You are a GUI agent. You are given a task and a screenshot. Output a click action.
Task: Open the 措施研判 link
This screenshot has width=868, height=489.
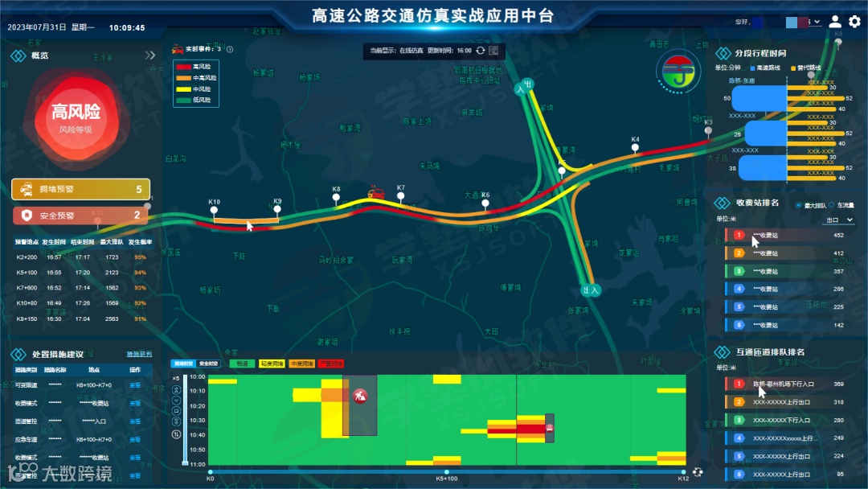click(x=139, y=355)
